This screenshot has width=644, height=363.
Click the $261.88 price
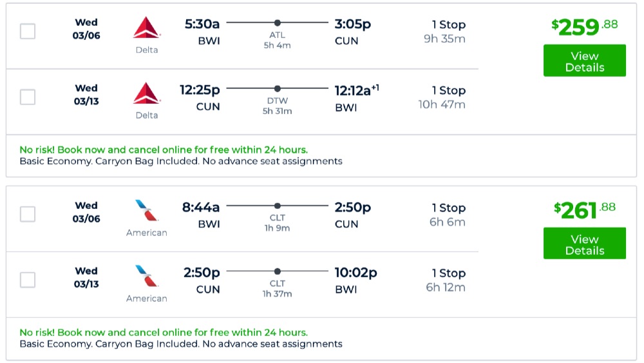point(584,210)
